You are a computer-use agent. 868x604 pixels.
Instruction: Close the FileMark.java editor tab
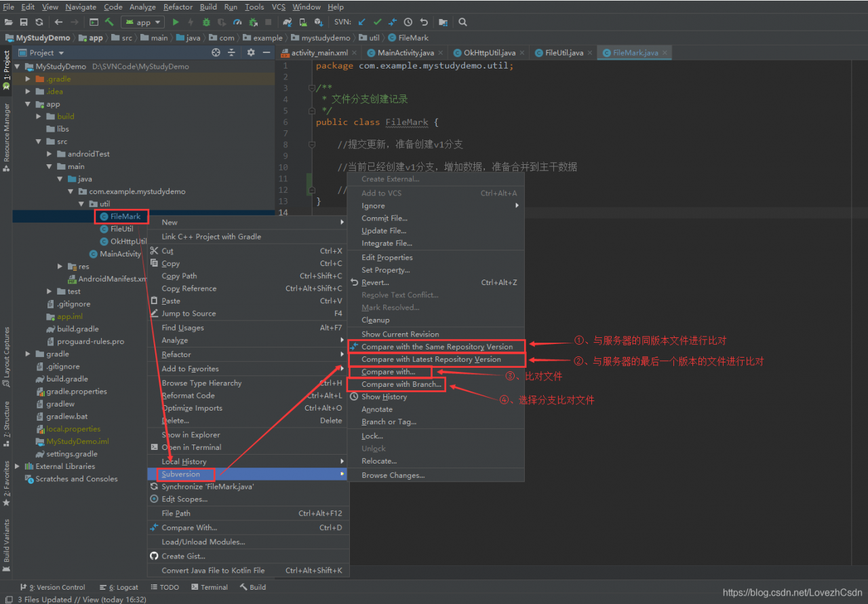pyautogui.click(x=665, y=53)
